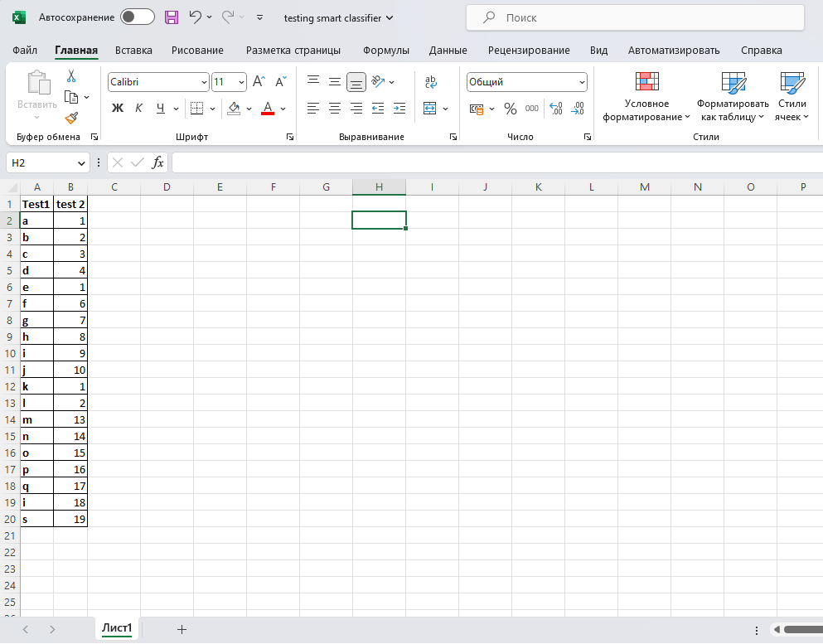Open Форматировать как таблицу menu
823x644 pixels.
click(733, 97)
